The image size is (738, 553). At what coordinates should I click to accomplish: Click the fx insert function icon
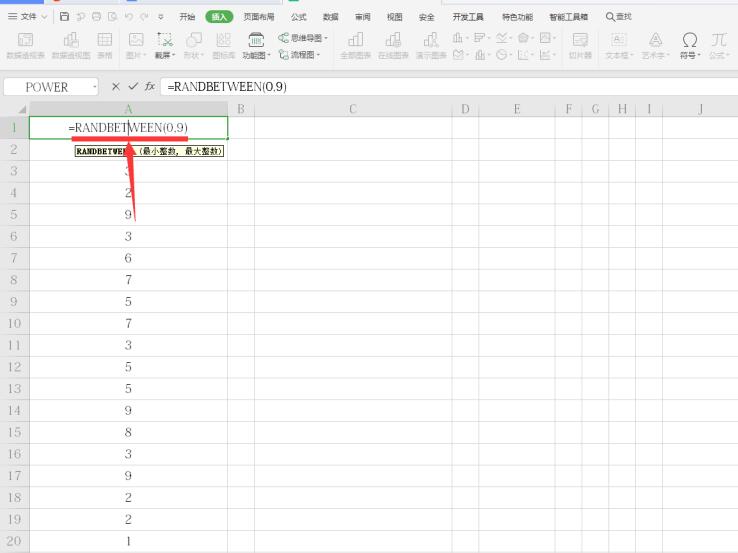tap(150, 87)
